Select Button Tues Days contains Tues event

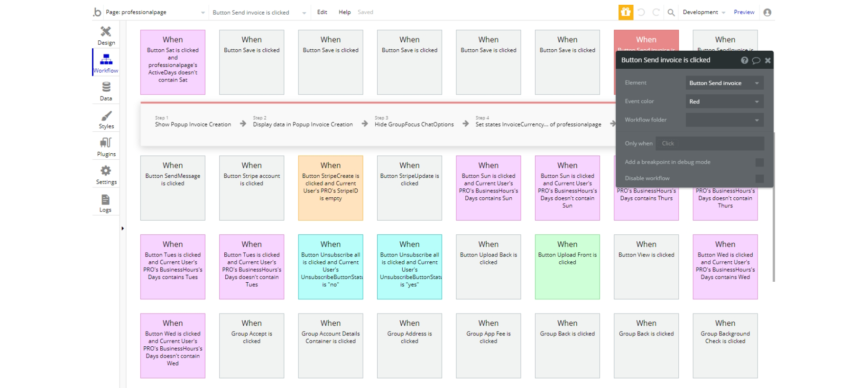173,267
